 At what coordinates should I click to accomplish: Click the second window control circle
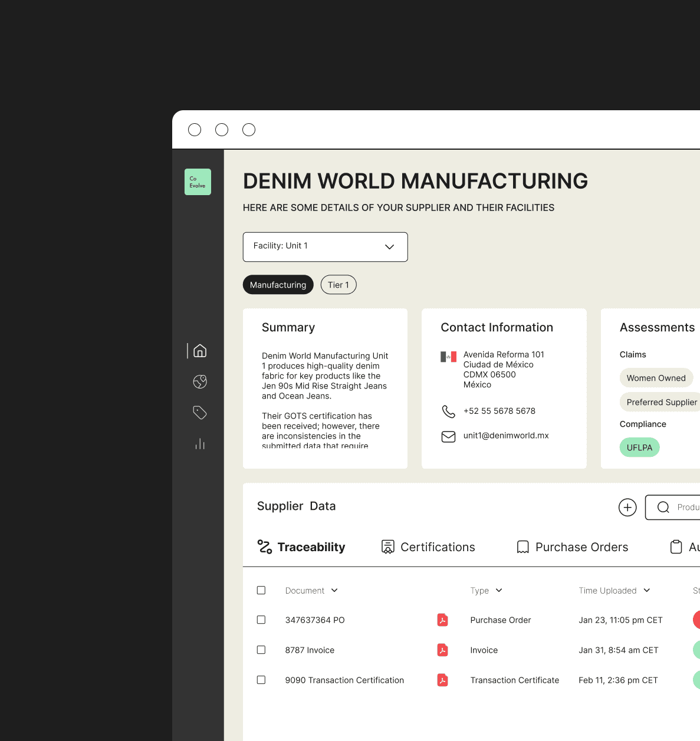point(222,130)
